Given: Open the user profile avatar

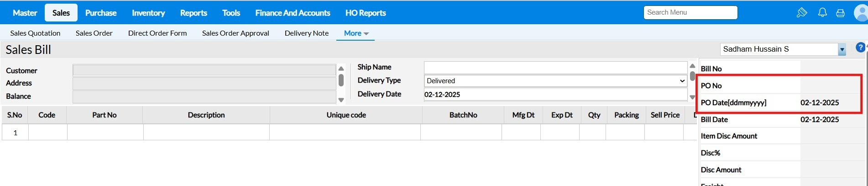Looking at the screenshot, I should [x=861, y=13].
